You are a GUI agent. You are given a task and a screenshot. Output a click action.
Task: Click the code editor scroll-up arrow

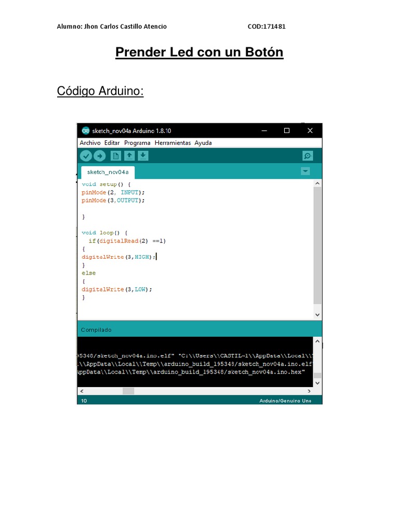pyautogui.click(x=317, y=183)
